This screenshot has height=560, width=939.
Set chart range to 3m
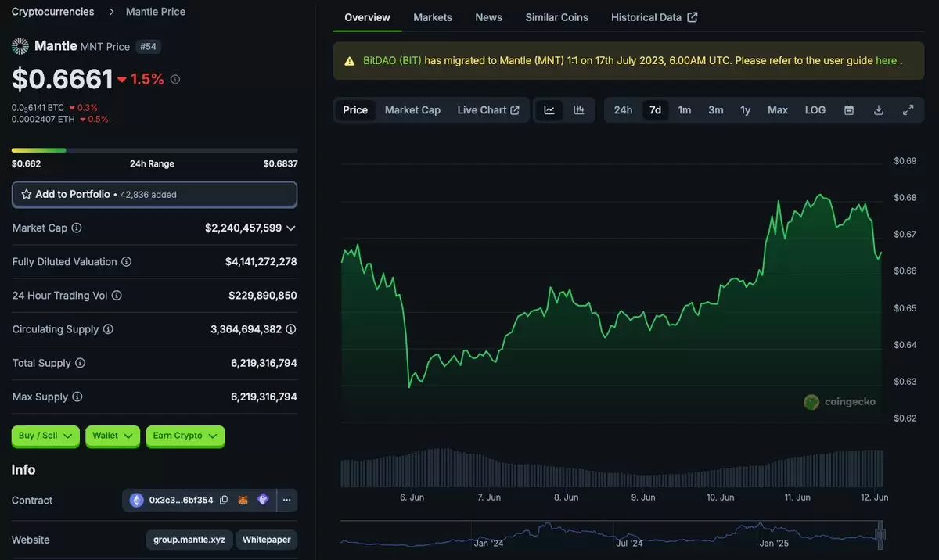(716, 110)
